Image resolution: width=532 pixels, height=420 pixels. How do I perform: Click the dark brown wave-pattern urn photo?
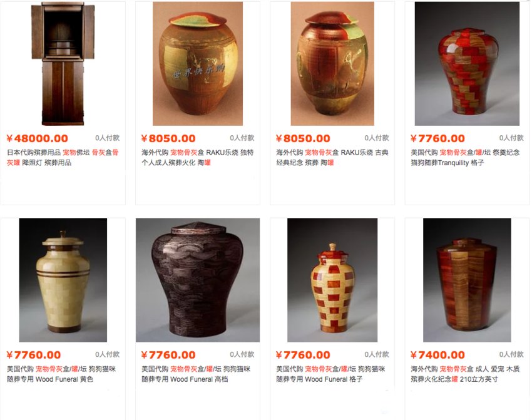(198, 280)
